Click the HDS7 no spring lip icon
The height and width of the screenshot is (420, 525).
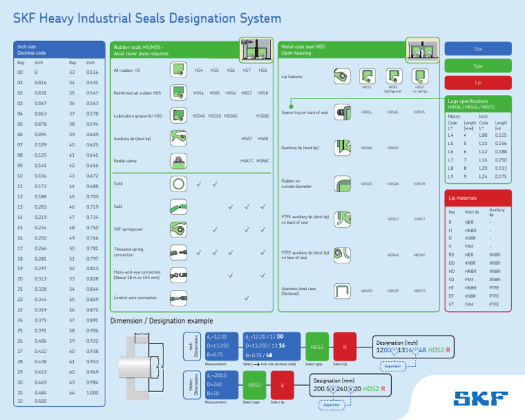coord(420,77)
